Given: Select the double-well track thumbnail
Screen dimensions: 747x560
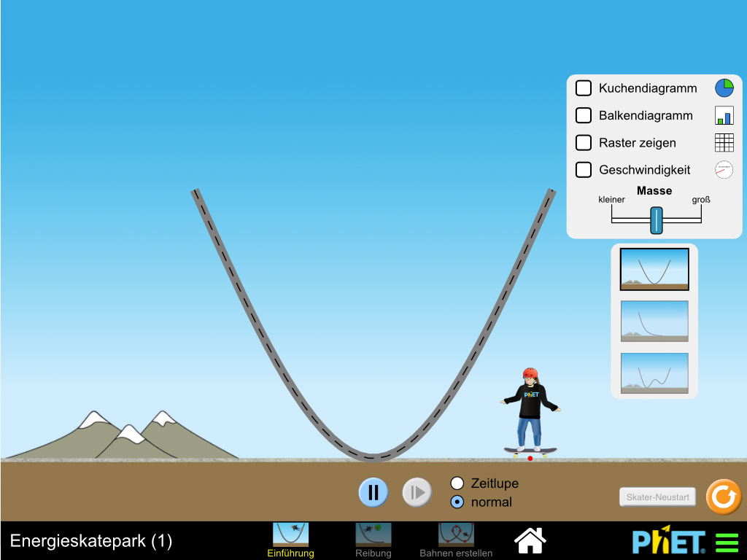Looking at the screenshot, I should pyautogui.click(x=654, y=373).
